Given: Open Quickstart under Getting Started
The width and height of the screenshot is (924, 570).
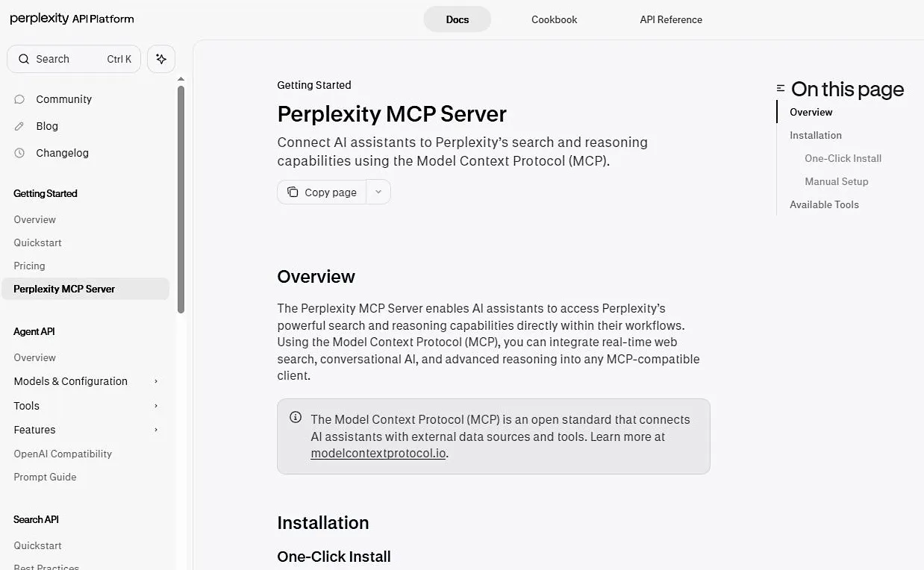Looking at the screenshot, I should pos(37,242).
